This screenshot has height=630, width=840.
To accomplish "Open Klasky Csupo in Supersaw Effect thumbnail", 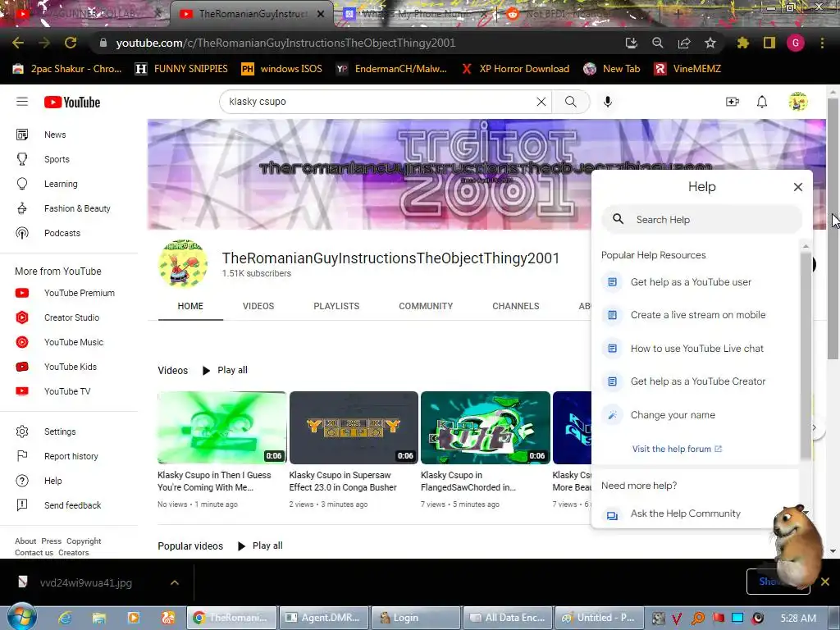I will pos(354,427).
